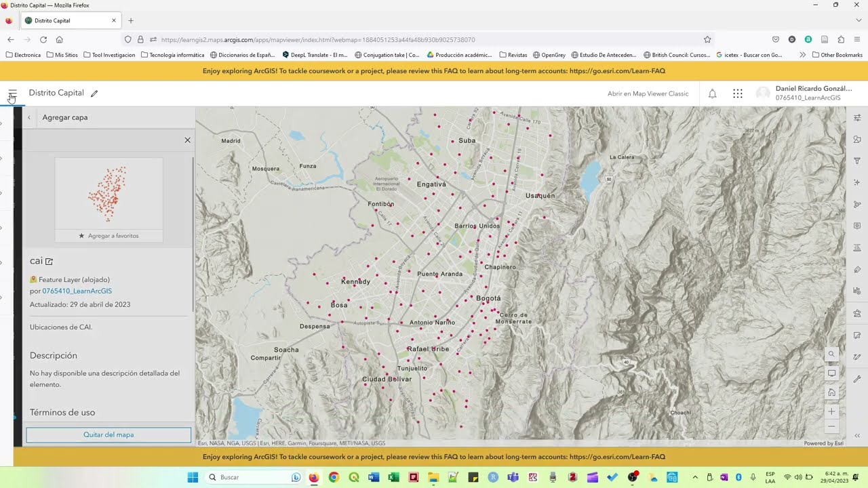Open the map properties sliders icon
Image resolution: width=868 pixels, height=488 pixels.
click(x=857, y=117)
